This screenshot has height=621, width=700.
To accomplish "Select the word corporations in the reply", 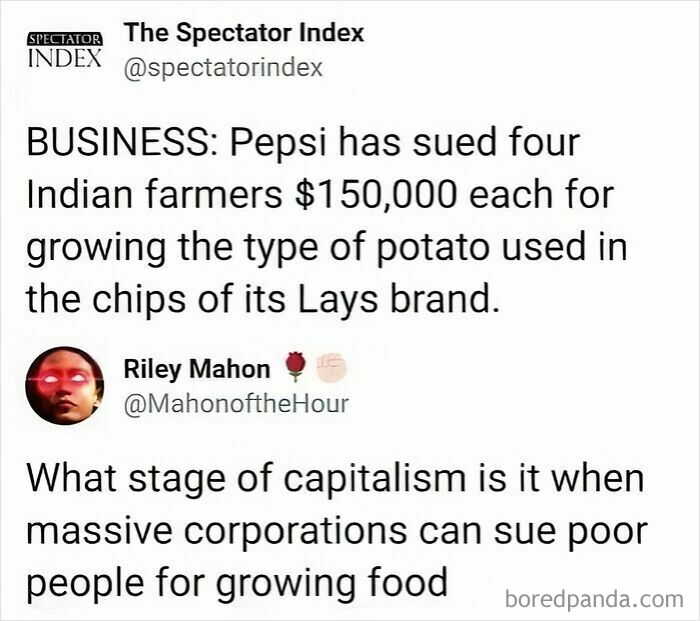I will click(x=296, y=532).
